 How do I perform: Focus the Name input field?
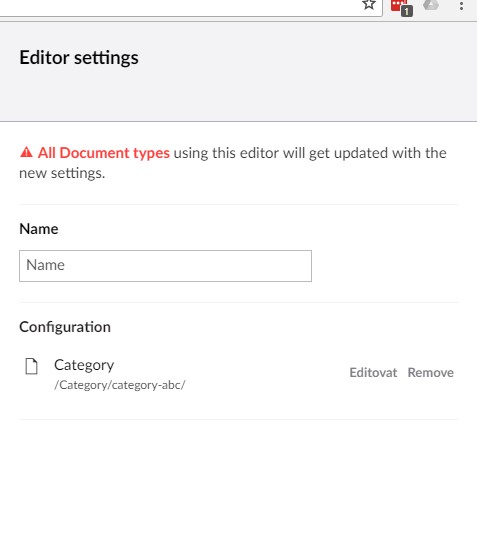(x=165, y=266)
